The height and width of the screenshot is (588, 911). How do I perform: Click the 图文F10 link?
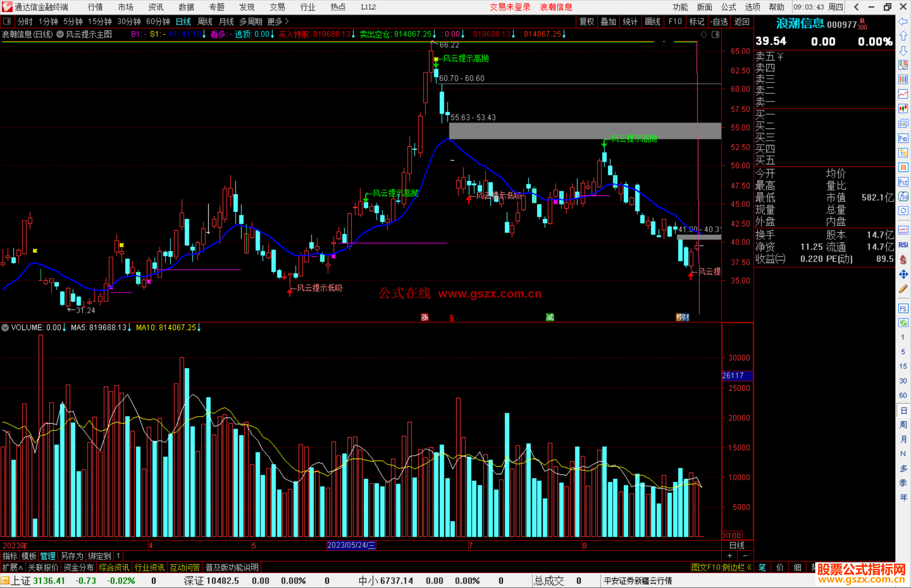pos(705,567)
